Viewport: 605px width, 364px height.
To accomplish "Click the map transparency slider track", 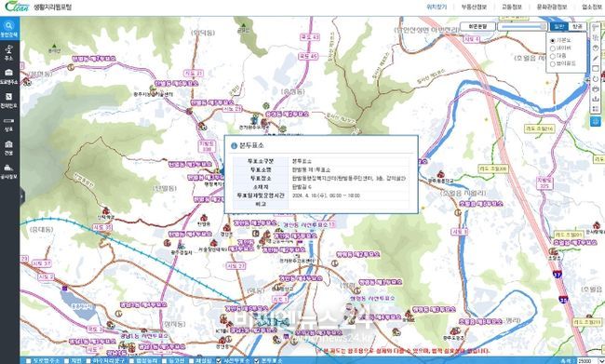I will (x=522, y=26).
